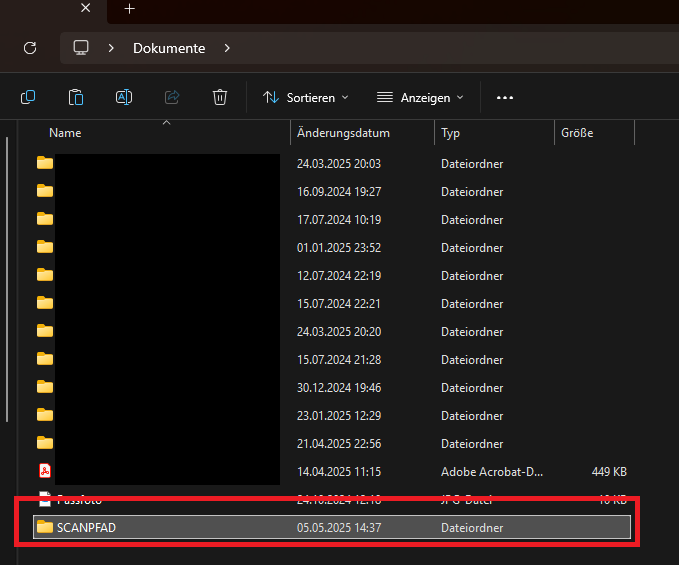This screenshot has height=566, width=680.
Task: Click the Delete trash can icon
Action: click(220, 97)
